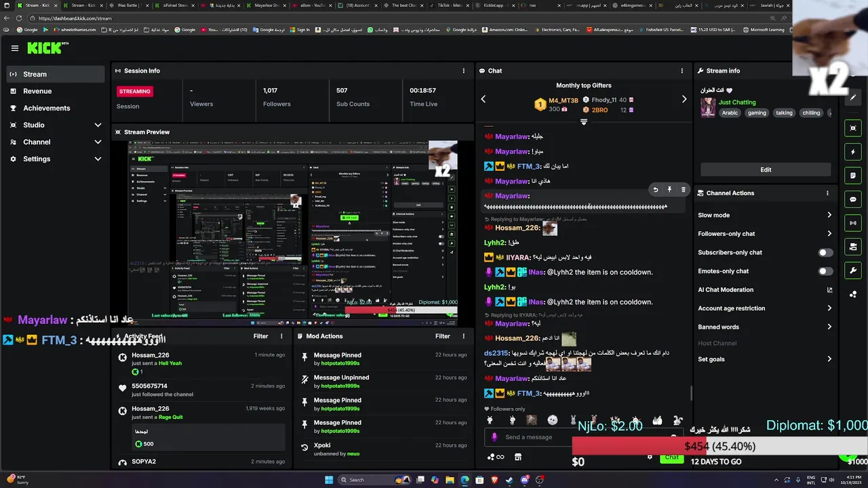868x488 pixels.
Task: Click the Edit stream info button
Action: point(766,169)
